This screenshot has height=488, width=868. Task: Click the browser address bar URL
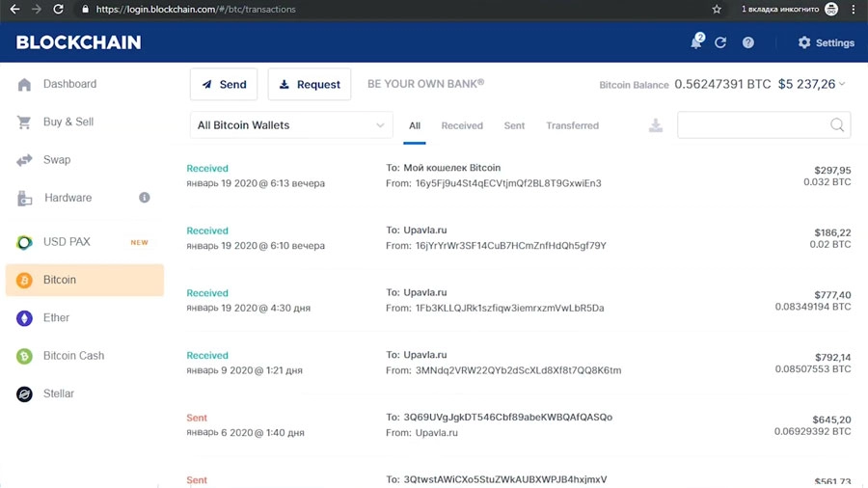196,9
